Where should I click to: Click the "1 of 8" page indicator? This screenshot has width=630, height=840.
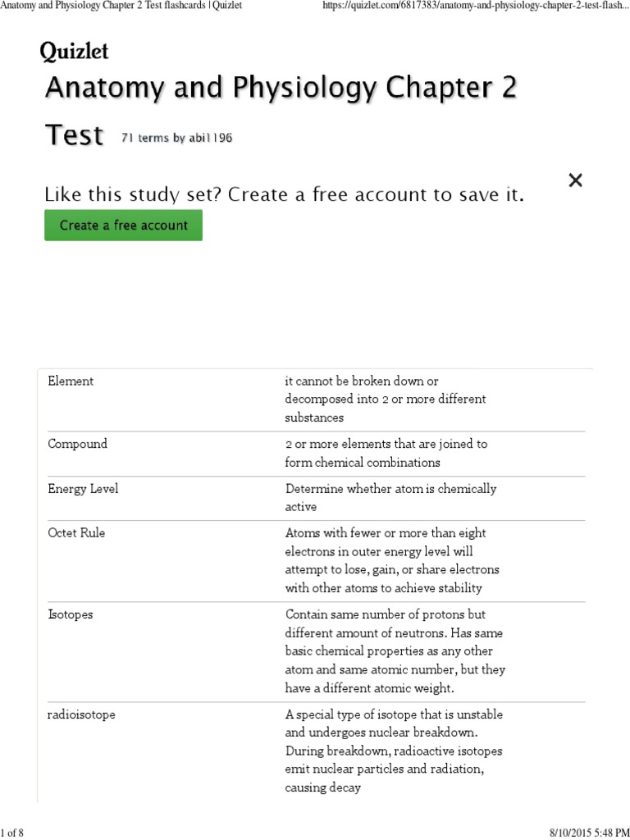click(x=12, y=833)
